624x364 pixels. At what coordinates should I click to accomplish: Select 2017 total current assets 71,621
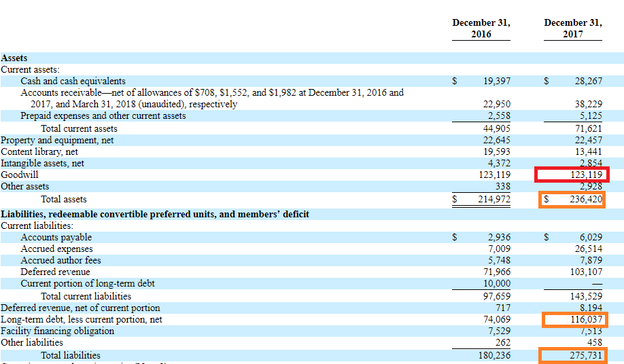(588, 129)
